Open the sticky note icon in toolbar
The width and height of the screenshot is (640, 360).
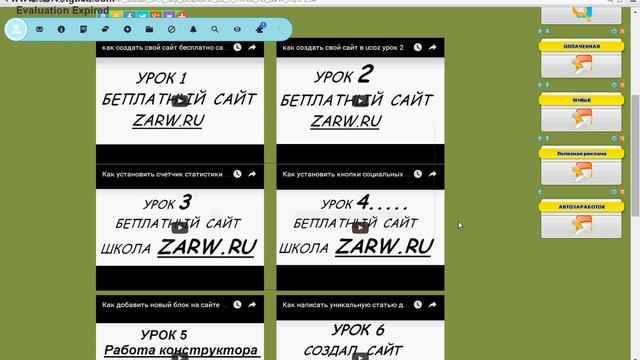(83, 29)
